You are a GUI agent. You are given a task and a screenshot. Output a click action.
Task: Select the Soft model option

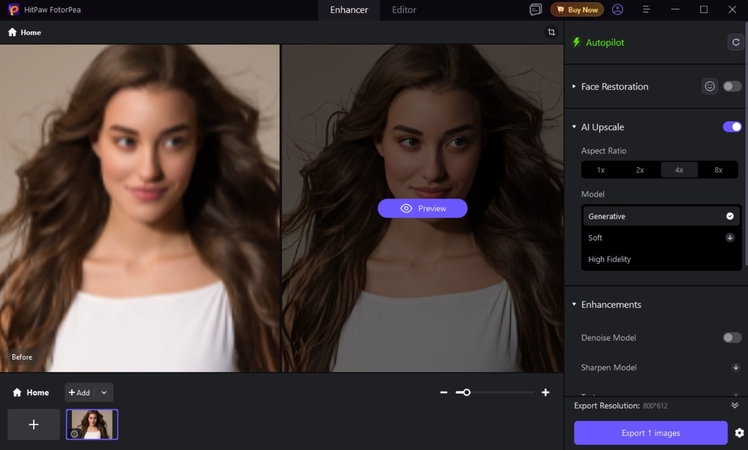pos(661,237)
